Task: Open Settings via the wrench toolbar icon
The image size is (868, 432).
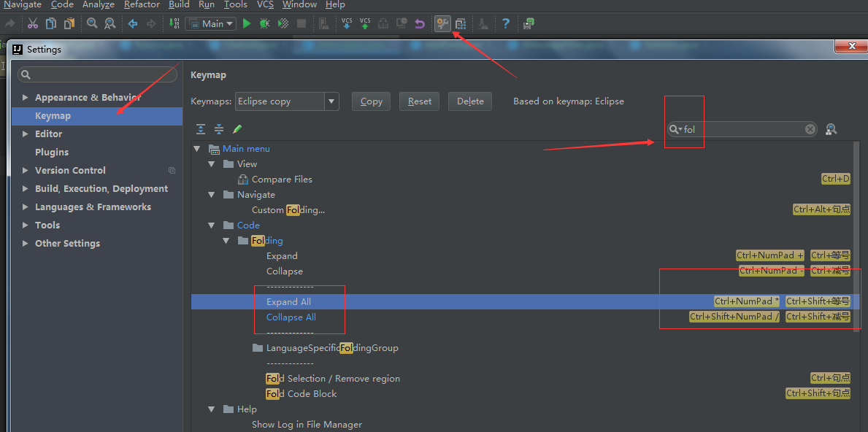Action: (x=442, y=23)
